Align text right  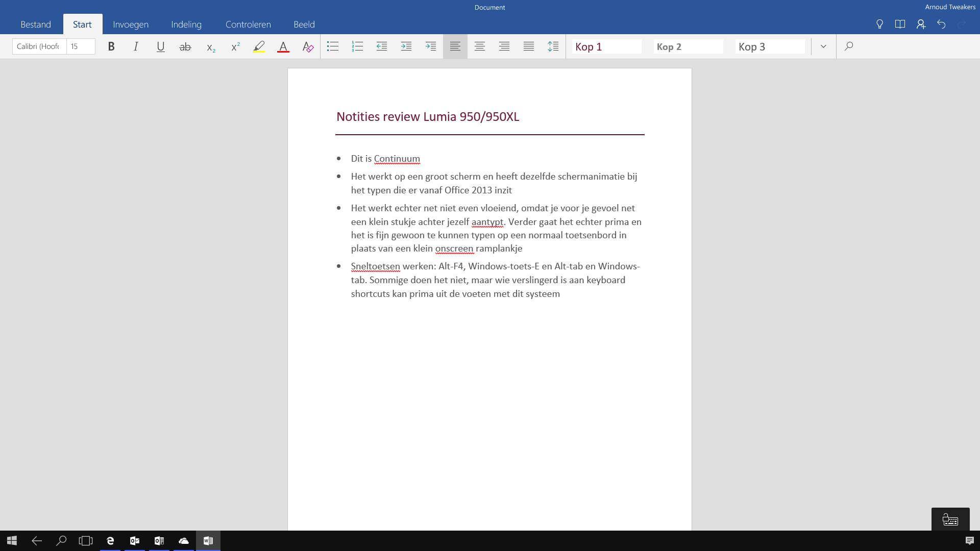[x=504, y=46]
